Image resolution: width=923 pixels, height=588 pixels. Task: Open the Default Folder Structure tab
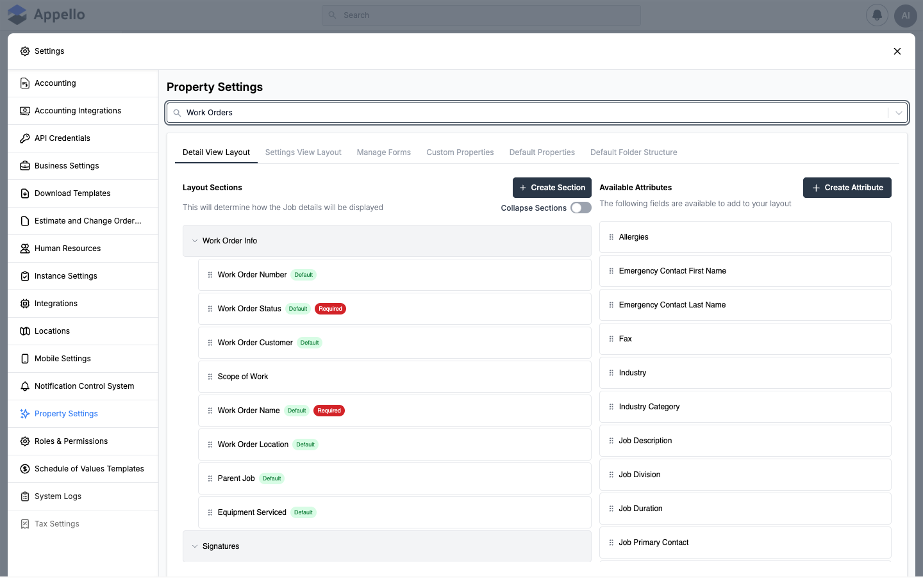tap(634, 152)
